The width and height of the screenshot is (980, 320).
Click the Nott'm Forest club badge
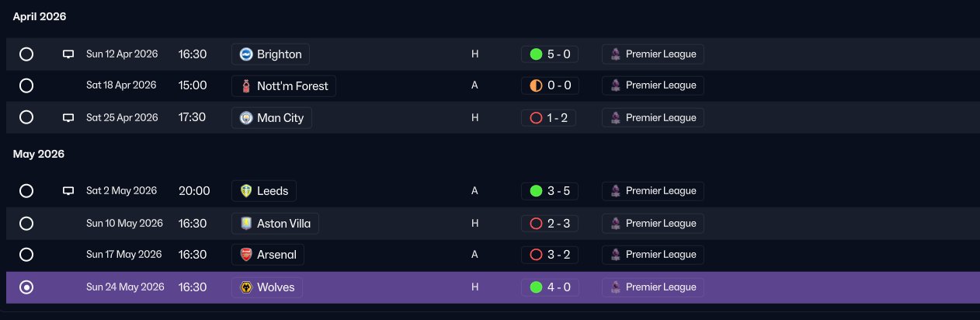tap(246, 86)
